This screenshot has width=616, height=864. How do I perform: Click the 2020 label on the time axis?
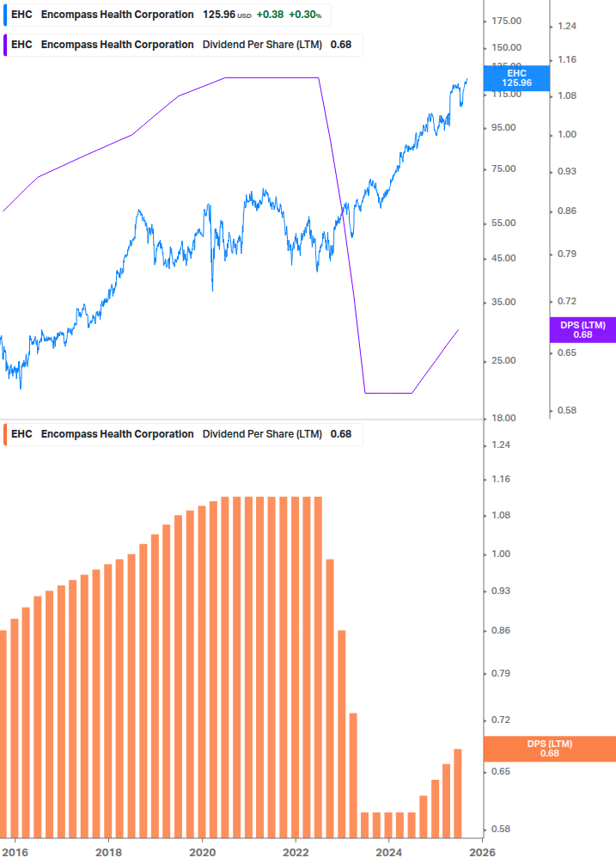(x=203, y=853)
